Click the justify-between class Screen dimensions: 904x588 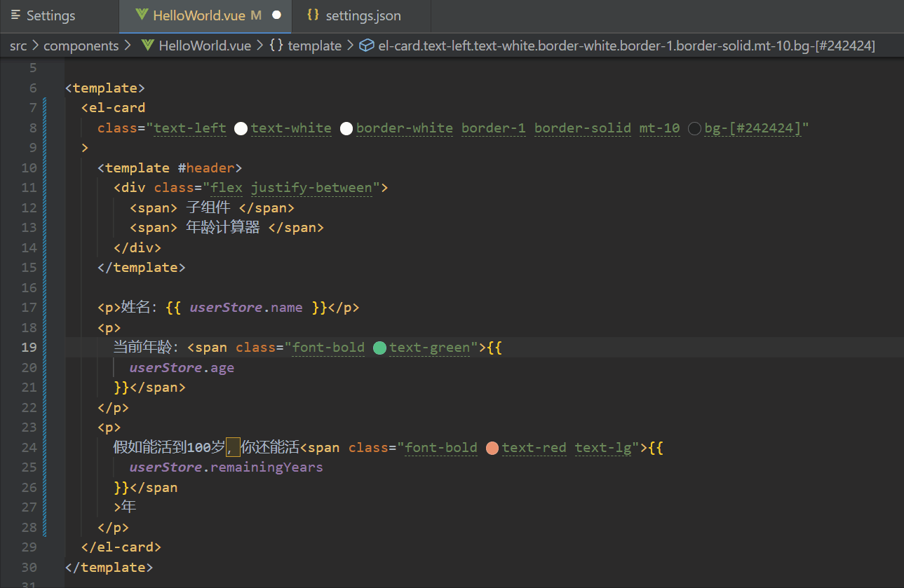coord(311,188)
